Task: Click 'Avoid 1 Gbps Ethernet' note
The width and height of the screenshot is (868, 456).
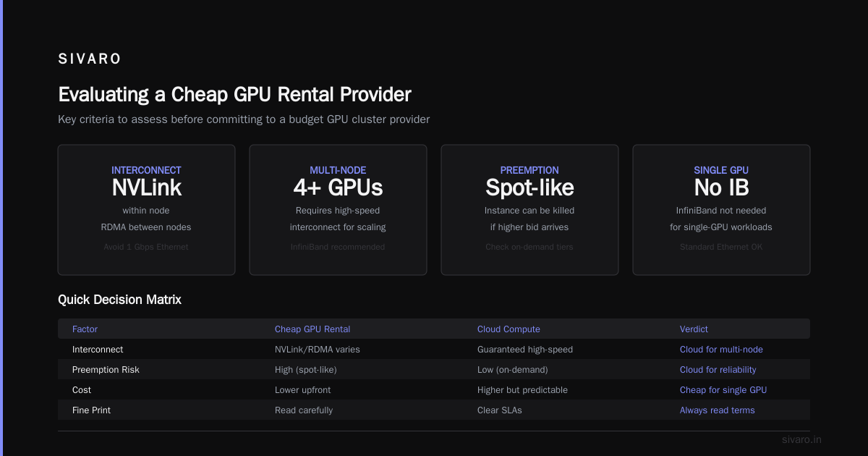Action: tap(146, 247)
